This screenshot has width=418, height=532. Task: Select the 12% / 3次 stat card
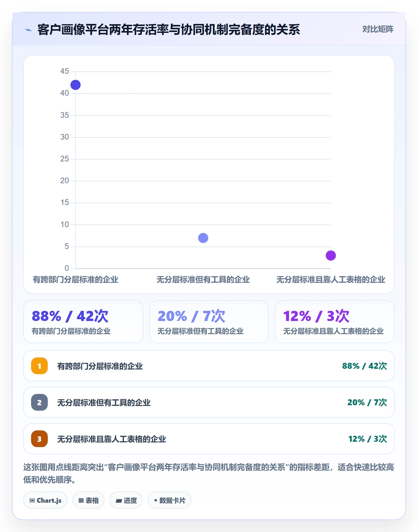coord(334,322)
